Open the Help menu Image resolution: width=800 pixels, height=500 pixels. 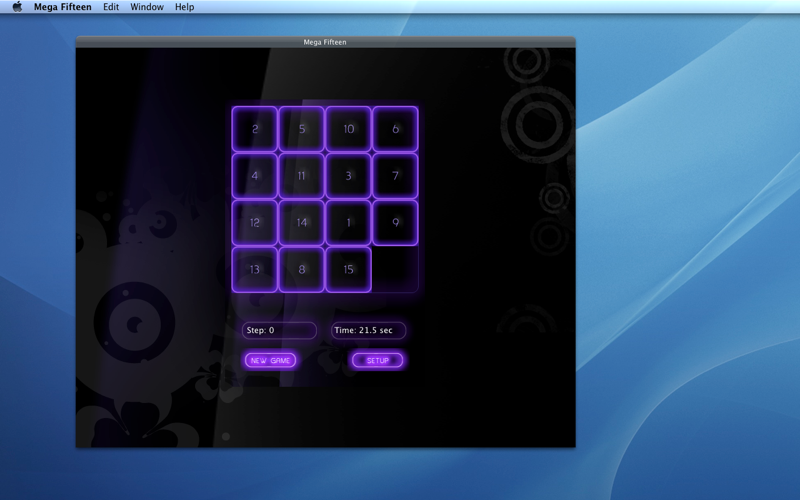pos(184,7)
